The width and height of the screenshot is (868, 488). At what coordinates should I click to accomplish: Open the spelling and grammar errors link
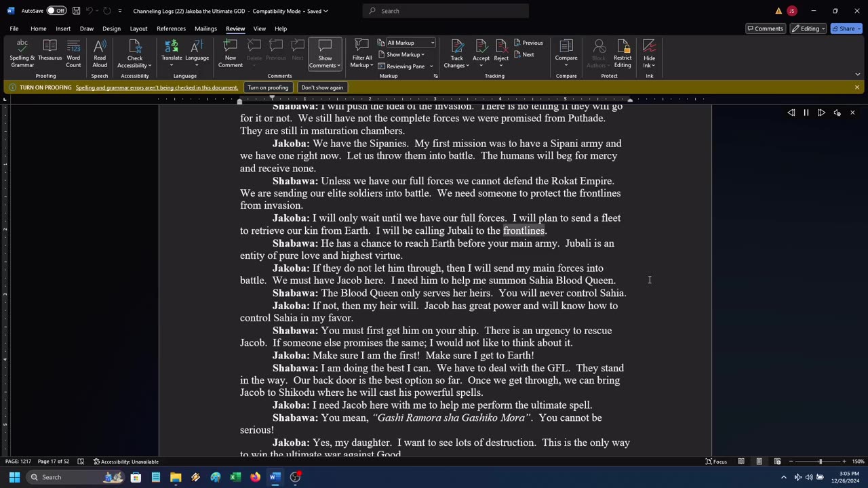pyautogui.click(x=157, y=87)
